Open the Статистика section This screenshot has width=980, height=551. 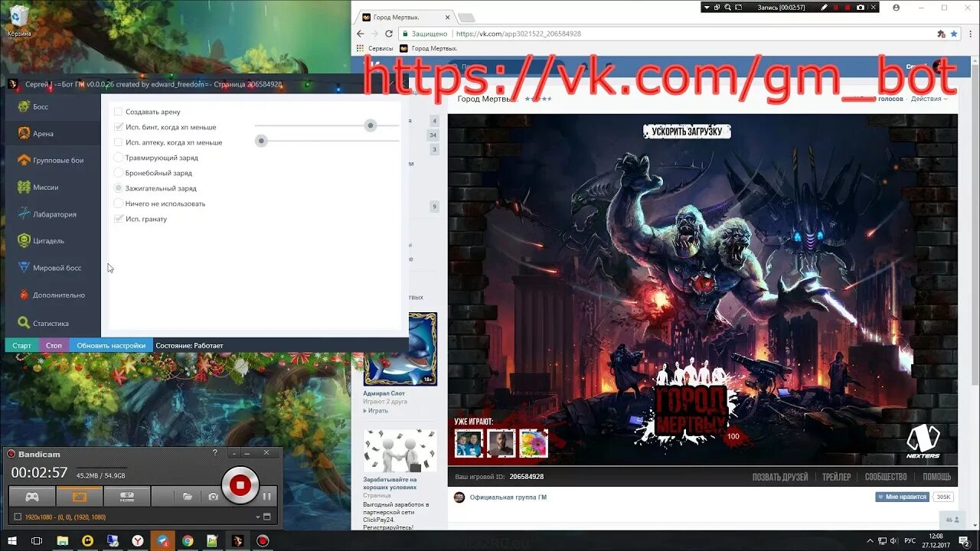pyautogui.click(x=52, y=323)
